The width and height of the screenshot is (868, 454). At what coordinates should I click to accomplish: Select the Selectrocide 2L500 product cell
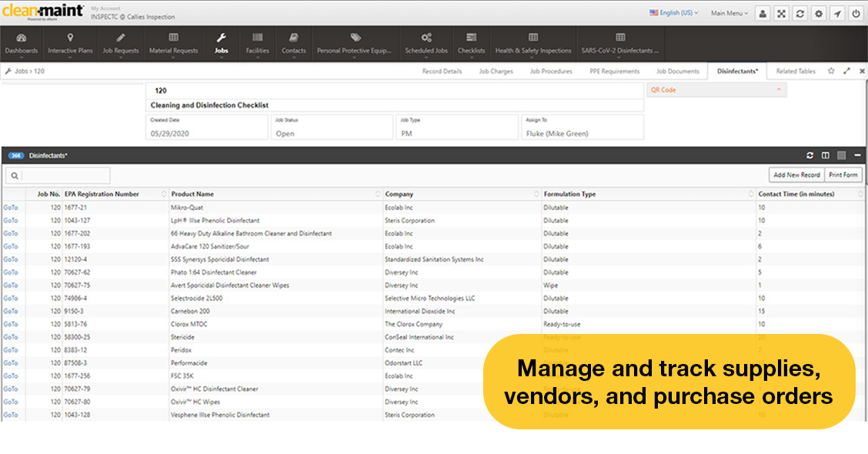(x=275, y=299)
